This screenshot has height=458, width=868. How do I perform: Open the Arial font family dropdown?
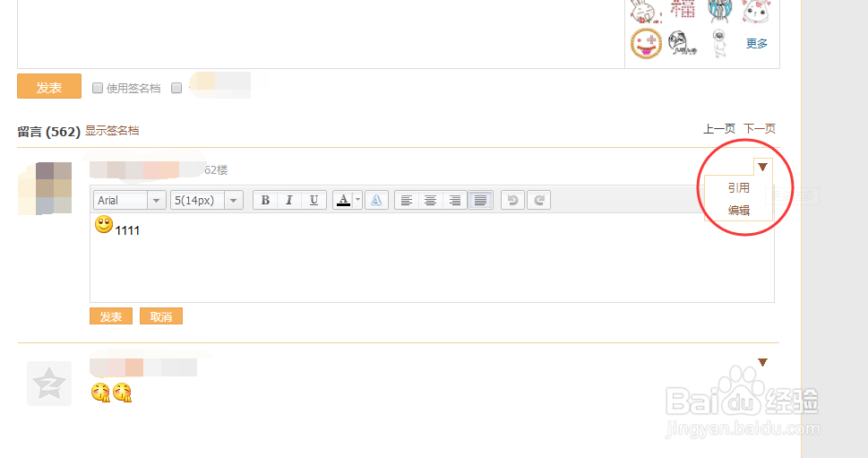pos(130,200)
